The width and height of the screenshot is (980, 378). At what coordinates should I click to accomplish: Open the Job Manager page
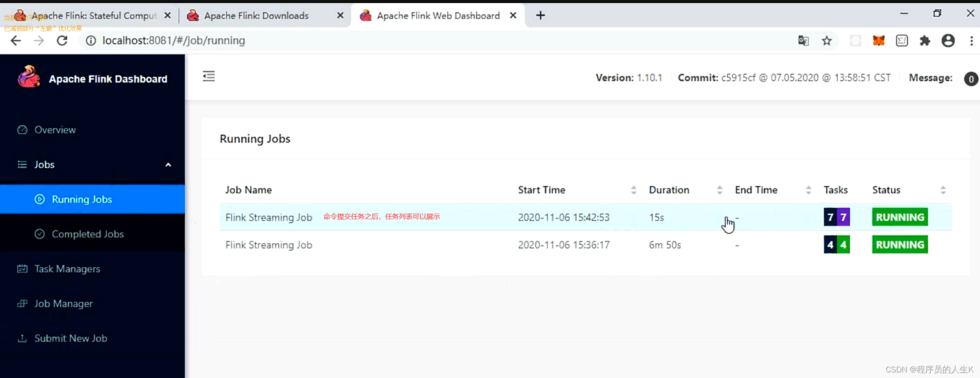(x=93, y=303)
